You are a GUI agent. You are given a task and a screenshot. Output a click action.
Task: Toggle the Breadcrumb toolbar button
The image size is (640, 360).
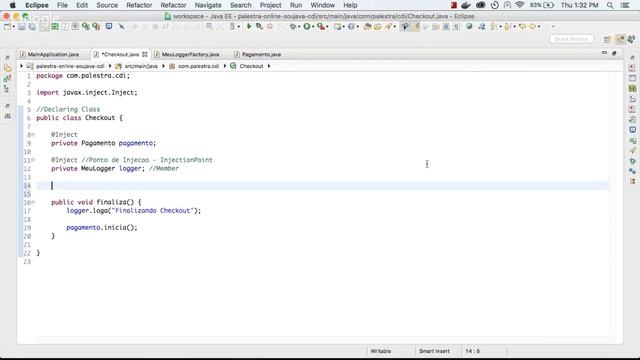point(405,27)
